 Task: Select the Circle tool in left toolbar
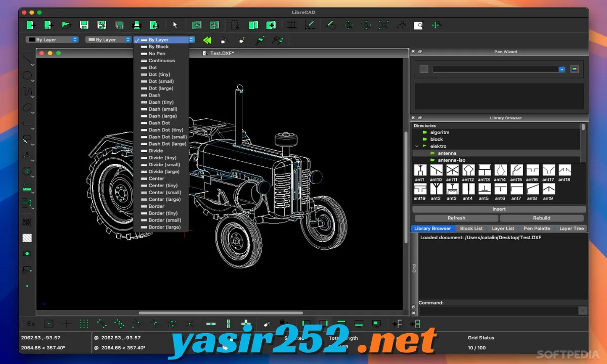tap(27, 76)
